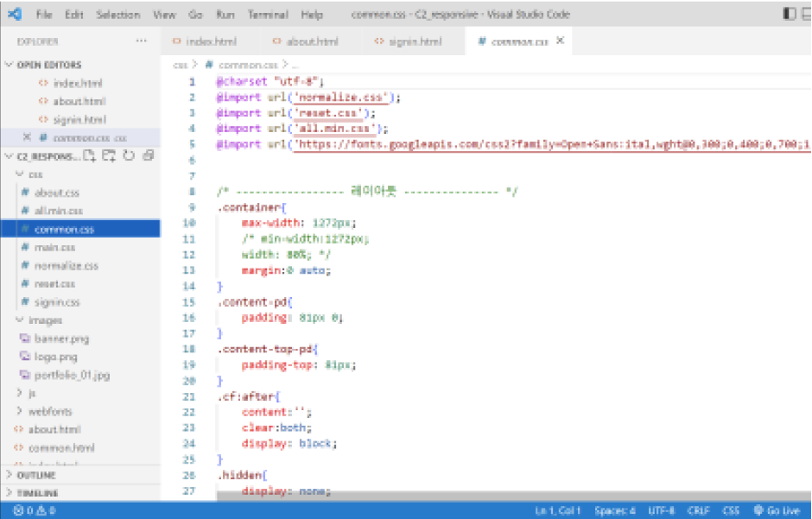Image resolution: width=812 pixels, height=519 pixels.
Task: Open about.html in project tree
Action: [54, 429]
